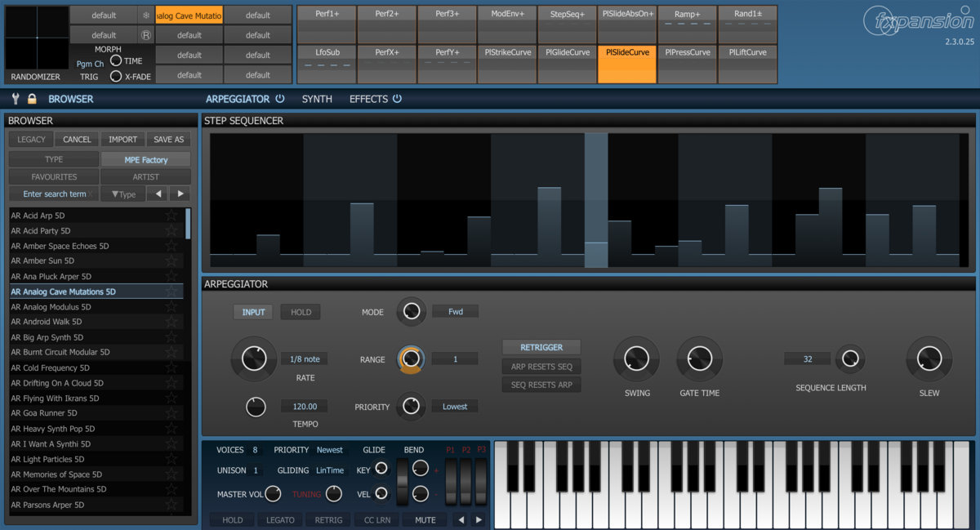Click the RATE knob
Image resolution: width=980 pixels, height=530 pixels.
(x=254, y=359)
